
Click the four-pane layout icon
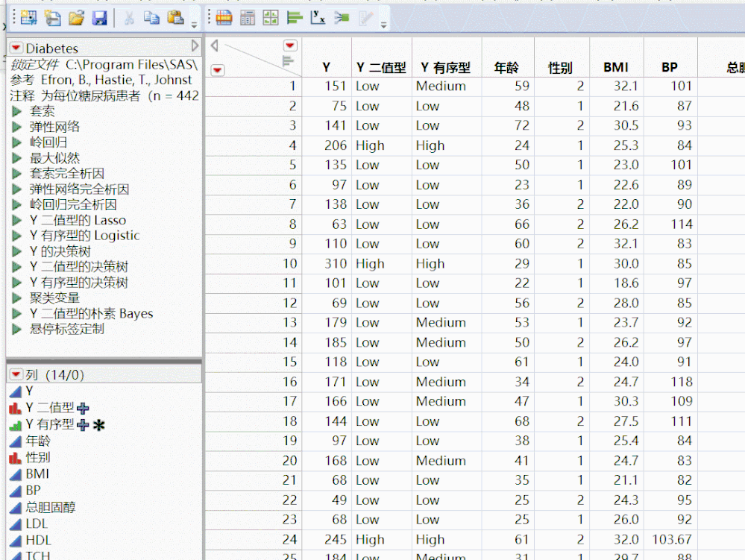[x=271, y=16]
